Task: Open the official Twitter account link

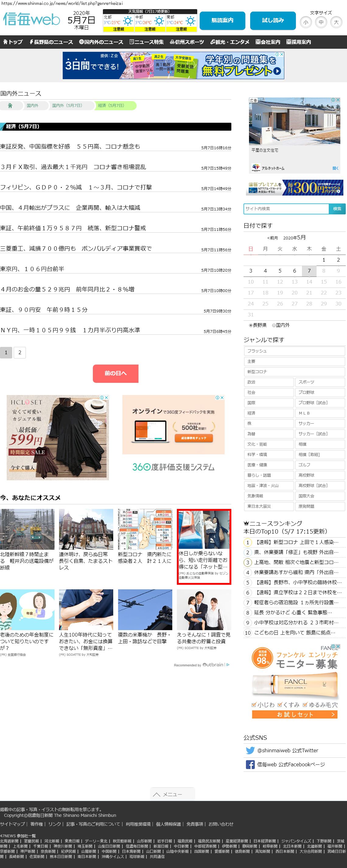Action: coord(287,750)
